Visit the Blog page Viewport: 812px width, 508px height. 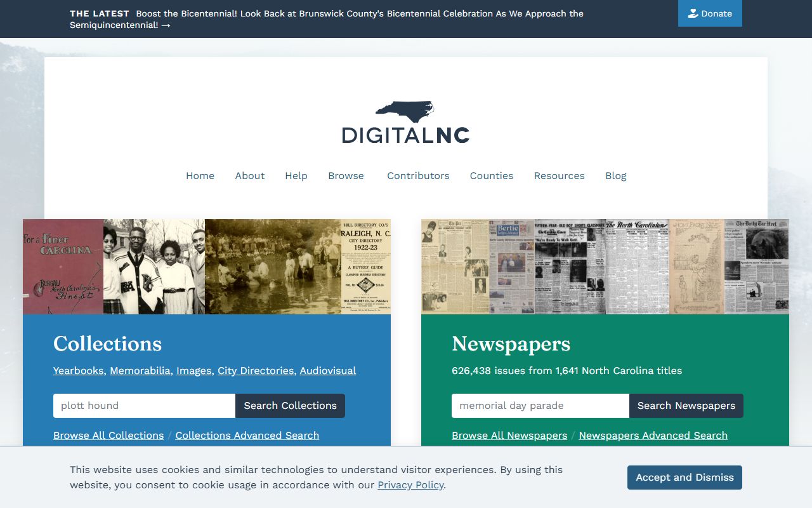tap(616, 176)
